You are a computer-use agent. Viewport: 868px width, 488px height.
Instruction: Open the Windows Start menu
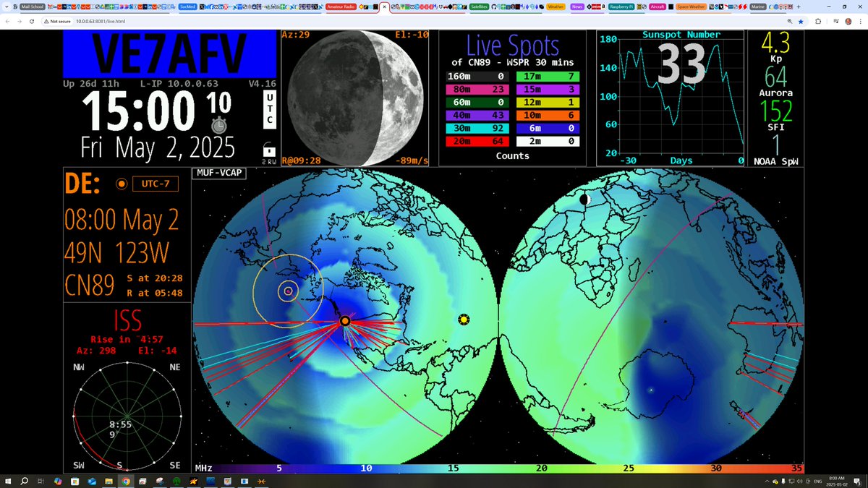coord(9,481)
